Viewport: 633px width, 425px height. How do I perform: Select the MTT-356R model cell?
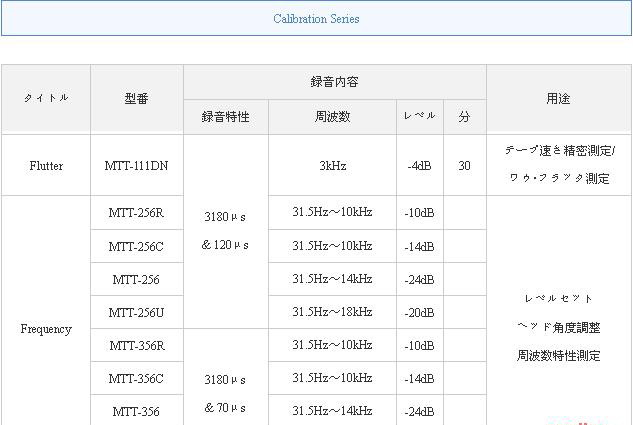[136, 345]
